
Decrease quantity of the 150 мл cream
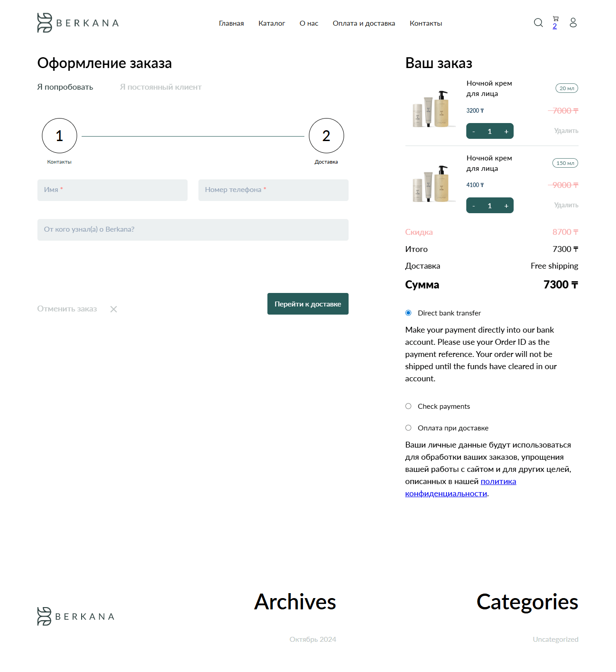(473, 206)
